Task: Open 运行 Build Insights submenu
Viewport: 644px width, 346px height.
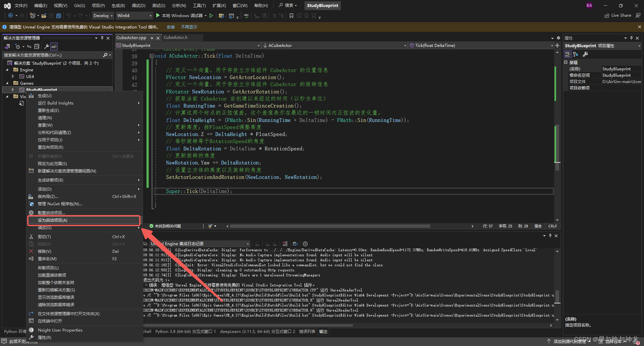Action: [x=85, y=103]
